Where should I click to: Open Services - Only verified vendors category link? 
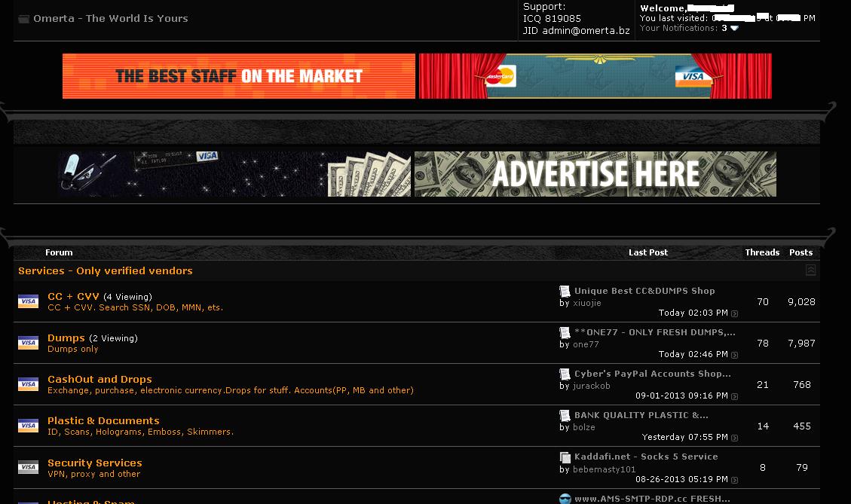106,270
